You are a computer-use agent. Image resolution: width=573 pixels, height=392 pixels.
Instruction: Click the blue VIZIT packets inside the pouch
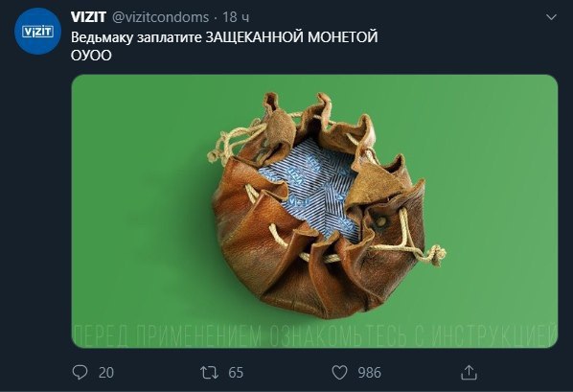pos(310,190)
